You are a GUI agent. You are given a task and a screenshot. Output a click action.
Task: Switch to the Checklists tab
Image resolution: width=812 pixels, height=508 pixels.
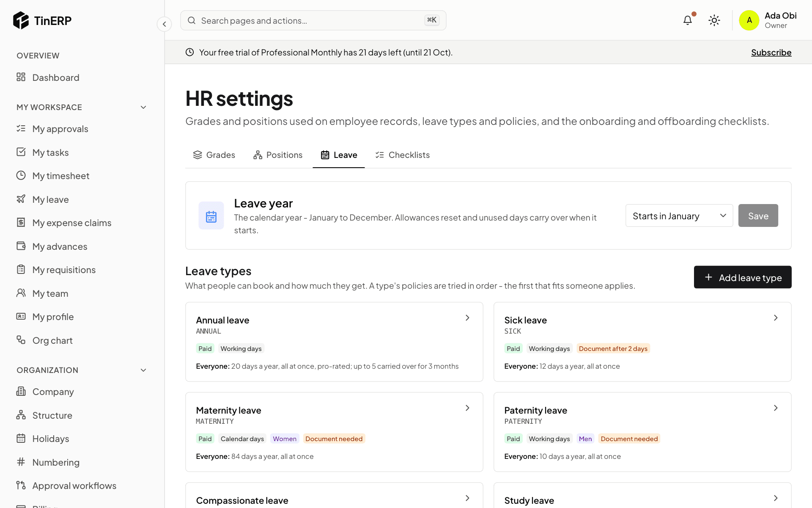click(x=402, y=155)
